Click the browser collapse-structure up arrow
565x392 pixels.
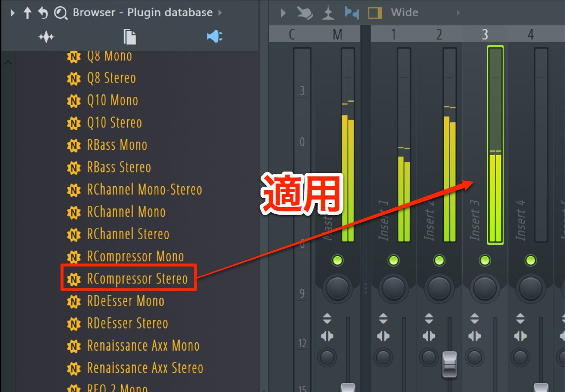(x=27, y=13)
